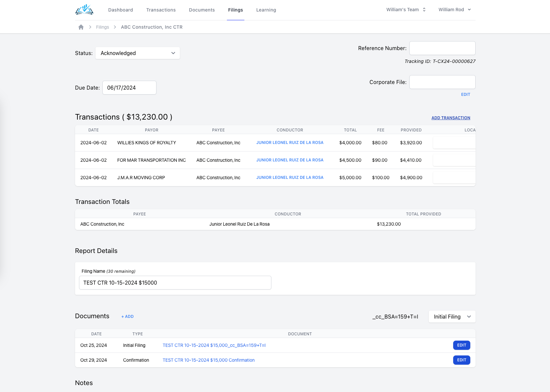Open the Documents navigation tab
This screenshot has height=392, width=550.
pyautogui.click(x=202, y=10)
